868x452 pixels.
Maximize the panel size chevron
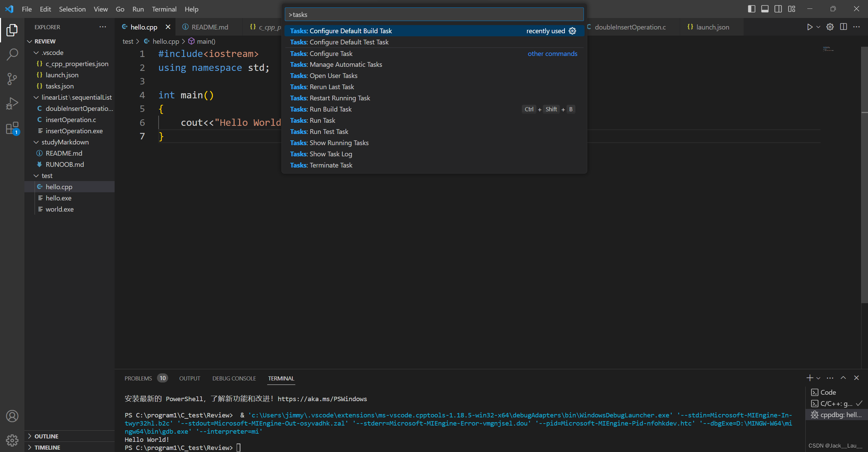click(843, 378)
